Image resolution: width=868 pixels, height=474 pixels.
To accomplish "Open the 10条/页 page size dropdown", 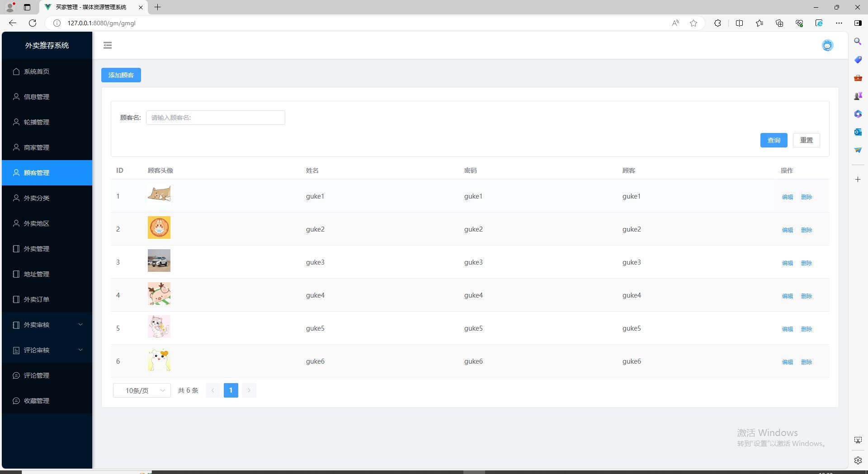I will (142, 390).
